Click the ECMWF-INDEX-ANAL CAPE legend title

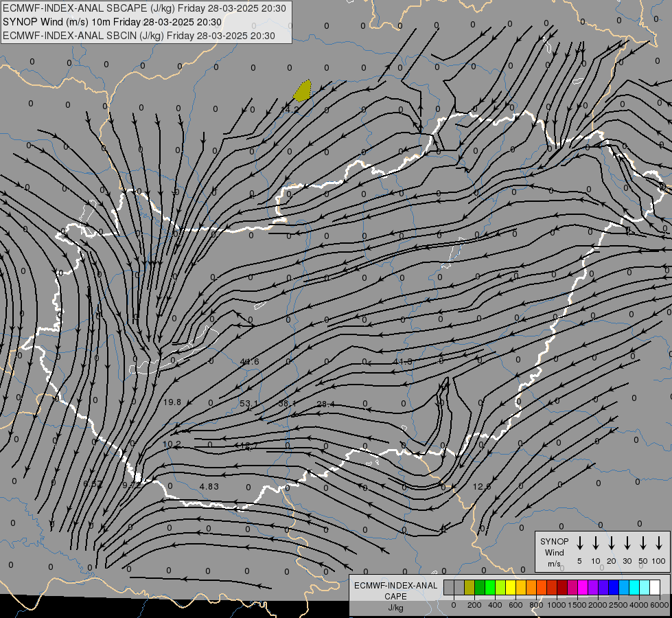pos(395,591)
